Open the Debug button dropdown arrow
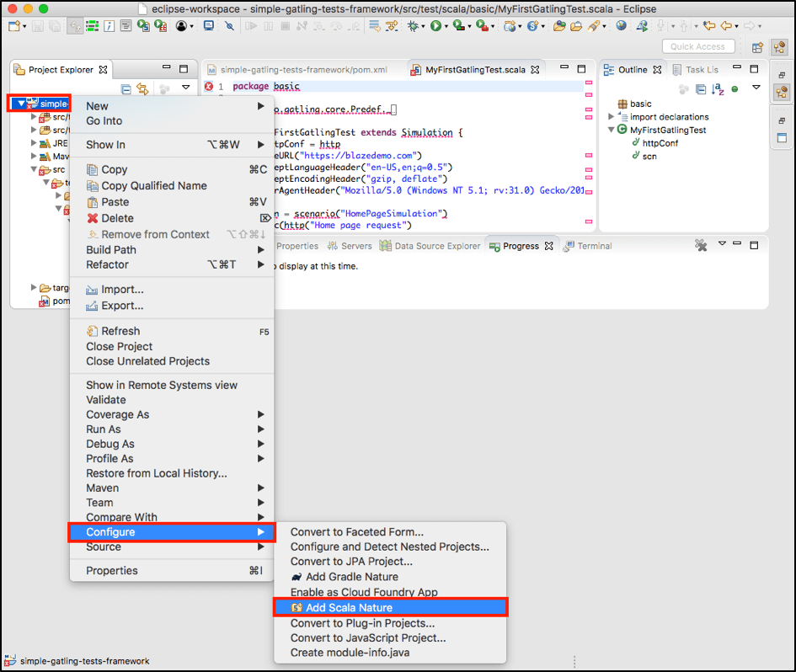796x672 pixels. pos(423,26)
